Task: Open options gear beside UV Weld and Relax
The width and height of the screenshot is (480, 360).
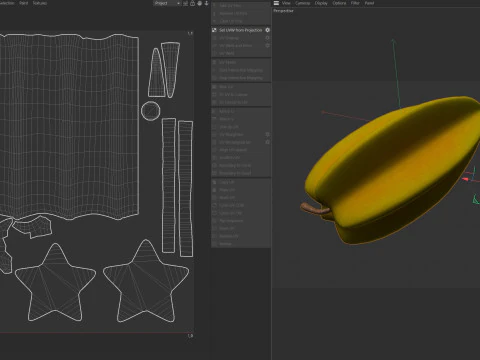Action: 267,45
